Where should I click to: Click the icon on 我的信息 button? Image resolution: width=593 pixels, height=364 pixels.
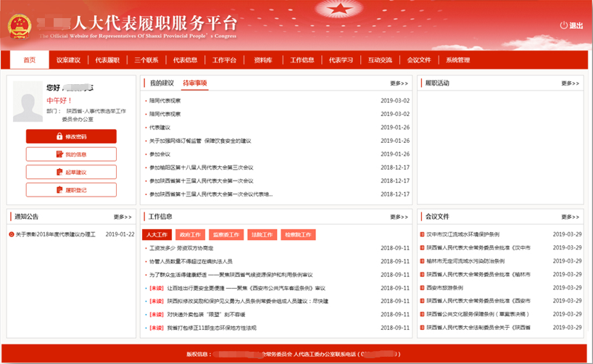[x=59, y=154]
